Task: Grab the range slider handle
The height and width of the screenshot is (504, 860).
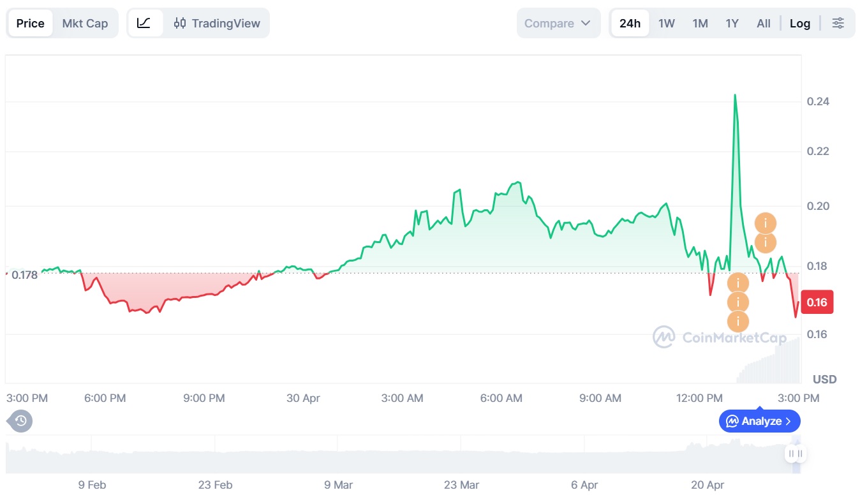Action: click(796, 454)
